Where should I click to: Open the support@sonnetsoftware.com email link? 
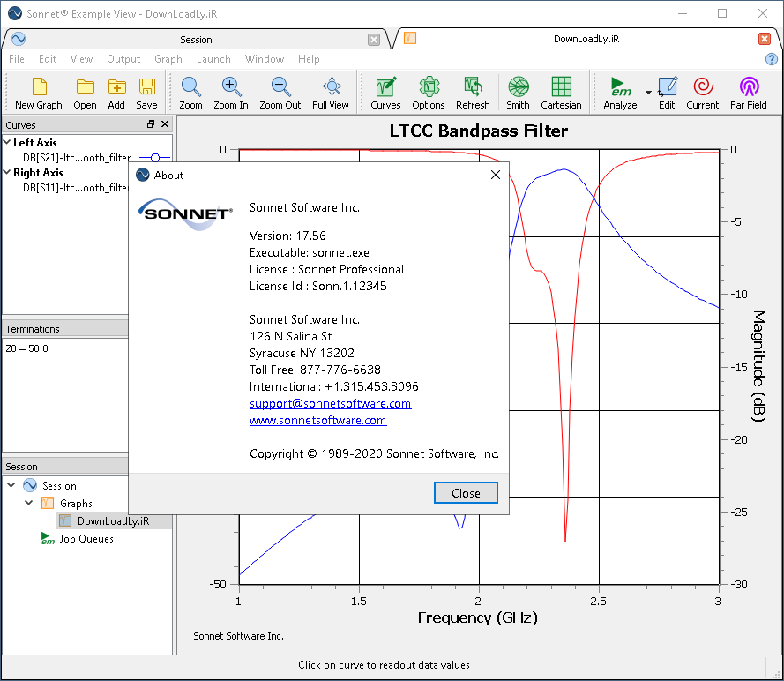tap(330, 404)
